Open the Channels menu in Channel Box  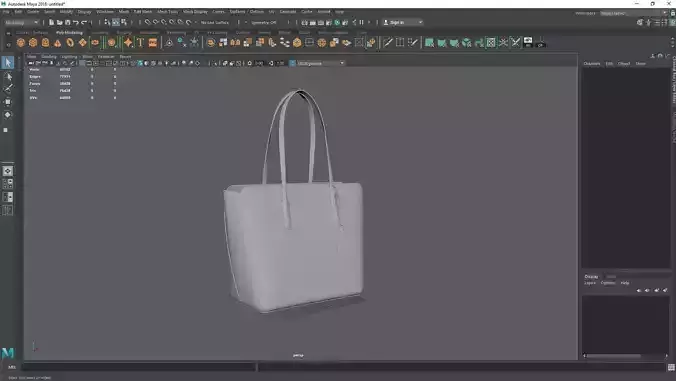pyautogui.click(x=592, y=63)
